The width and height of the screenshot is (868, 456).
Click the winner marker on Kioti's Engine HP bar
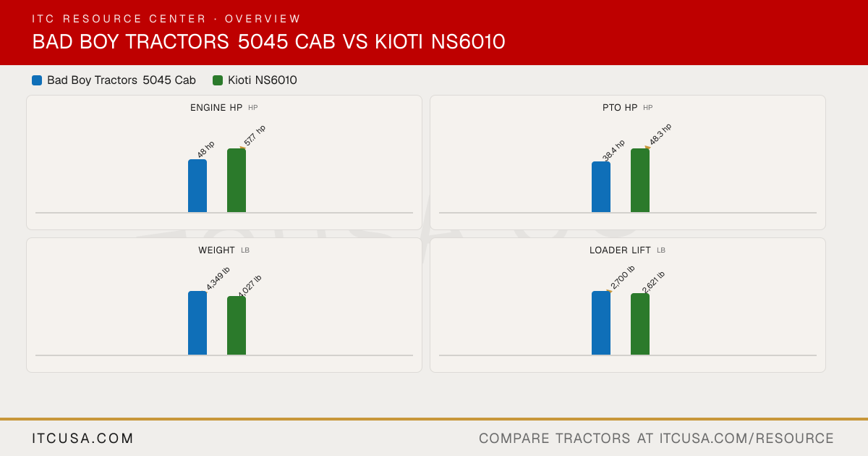[243, 148]
